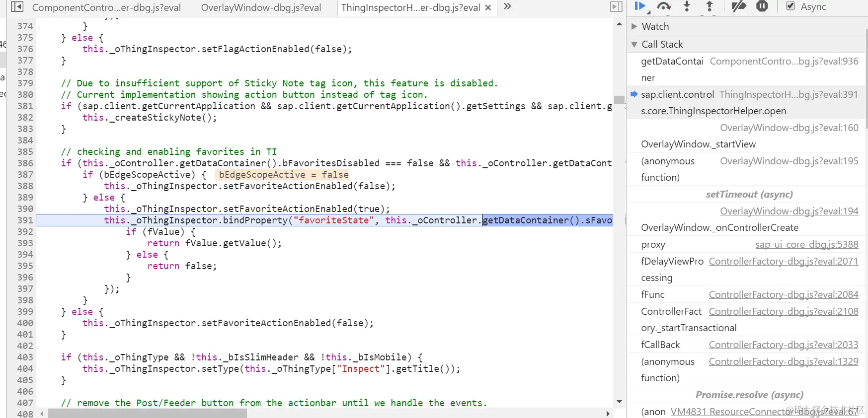Open ControllerFactory-dbg.js?eval:2071 link
Screen dimensions: 868x418
pyautogui.click(x=784, y=261)
